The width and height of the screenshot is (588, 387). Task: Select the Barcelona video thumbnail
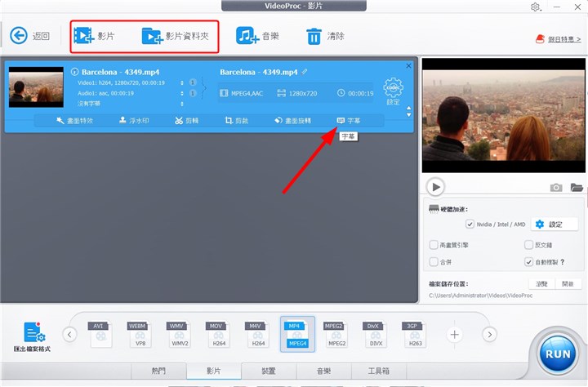pos(36,87)
